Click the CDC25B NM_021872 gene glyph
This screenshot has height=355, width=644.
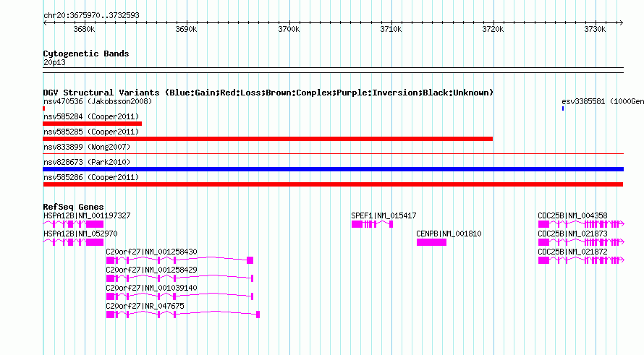tap(581, 260)
